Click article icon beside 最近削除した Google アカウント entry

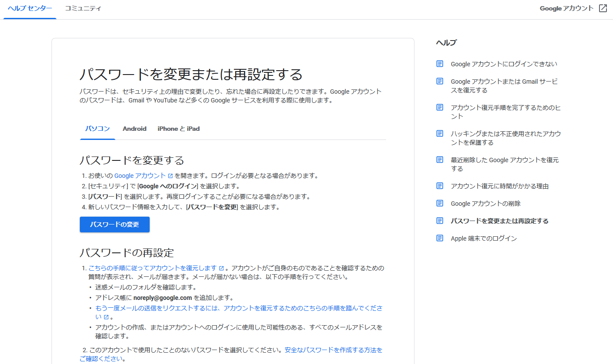pyautogui.click(x=440, y=160)
